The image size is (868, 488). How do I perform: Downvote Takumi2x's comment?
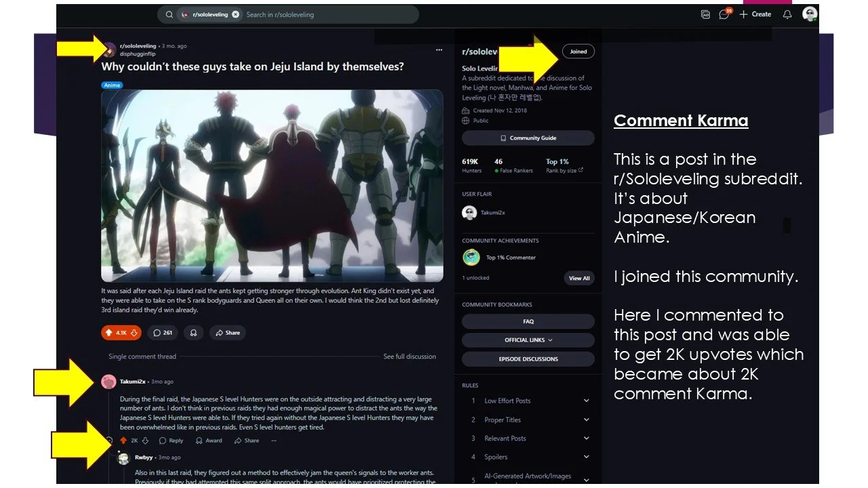click(x=145, y=441)
